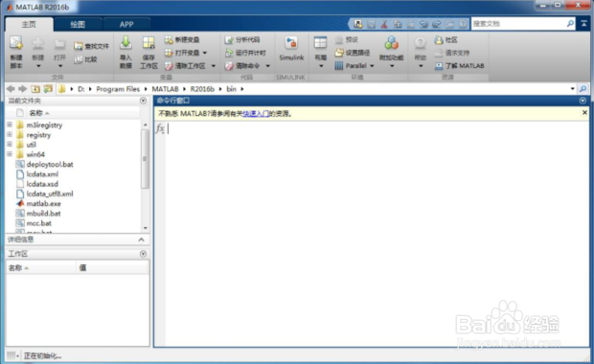The width and height of the screenshot is (594, 364).
Task: Open Workspace panel actions menu
Action: tap(143, 254)
